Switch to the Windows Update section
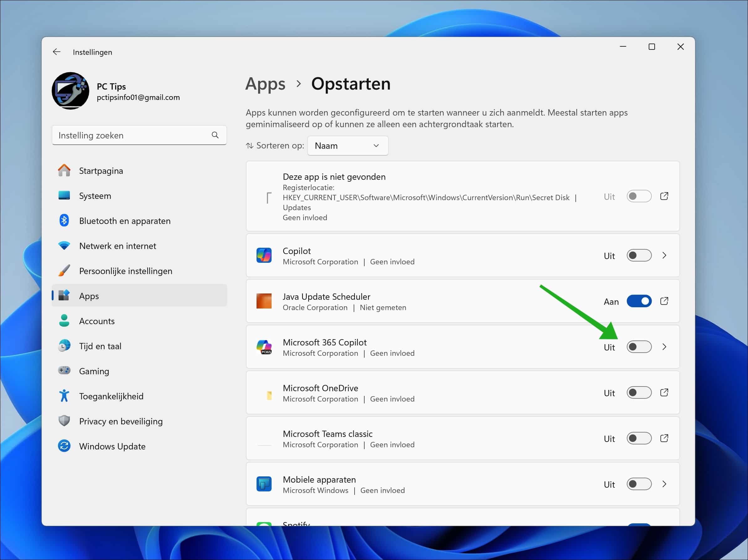Viewport: 748px width, 560px height. click(112, 446)
